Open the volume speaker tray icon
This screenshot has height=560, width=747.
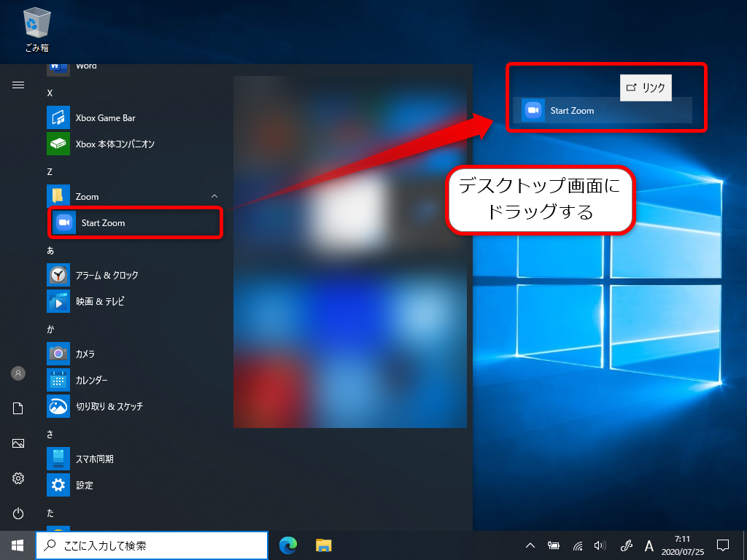pyautogui.click(x=600, y=545)
